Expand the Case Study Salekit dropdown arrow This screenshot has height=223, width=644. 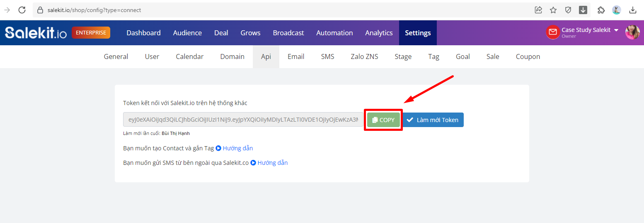616,30
